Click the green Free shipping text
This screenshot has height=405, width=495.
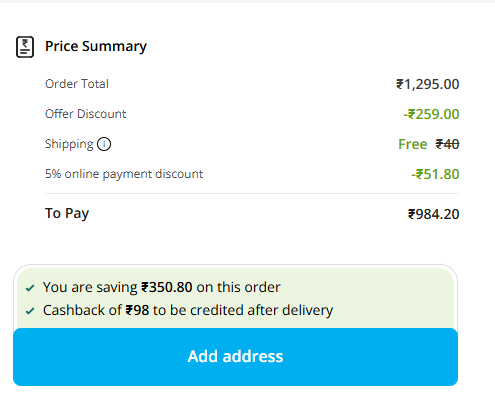pos(413,144)
